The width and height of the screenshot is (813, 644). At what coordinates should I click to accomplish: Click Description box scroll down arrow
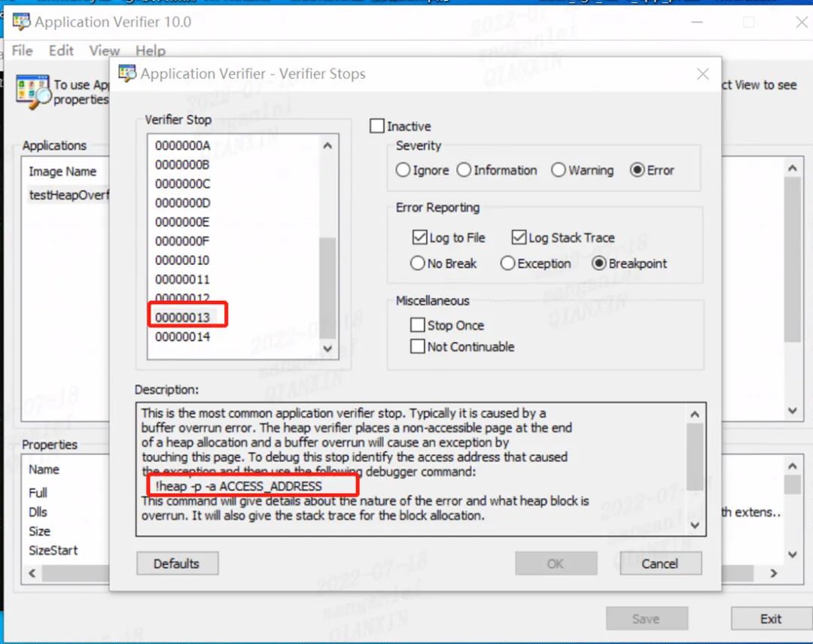[x=695, y=525]
